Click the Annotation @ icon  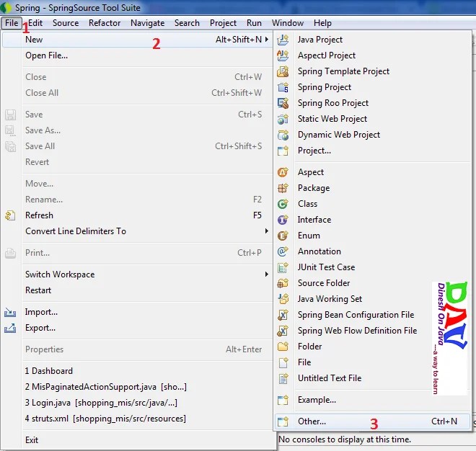point(283,251)
